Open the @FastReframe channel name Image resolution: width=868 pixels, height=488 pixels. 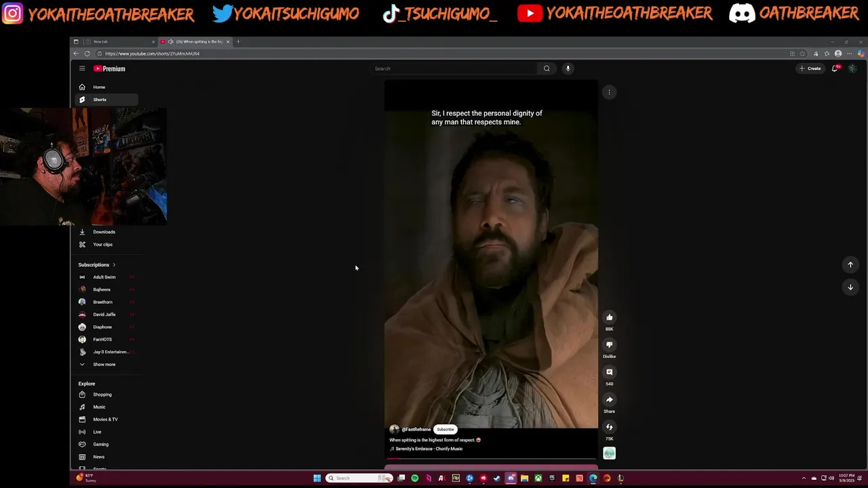[x=416, y=430]
